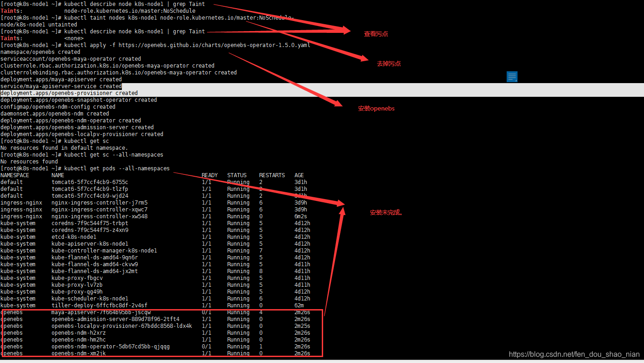Select pod tiller-deploy-6ffcfbc8df-2v4sf
Screen dimensions: 644x363
coord(99,305)
